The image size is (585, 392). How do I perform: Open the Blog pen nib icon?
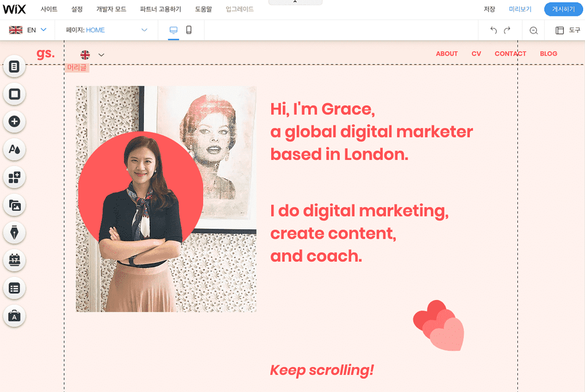click(14, 233)
